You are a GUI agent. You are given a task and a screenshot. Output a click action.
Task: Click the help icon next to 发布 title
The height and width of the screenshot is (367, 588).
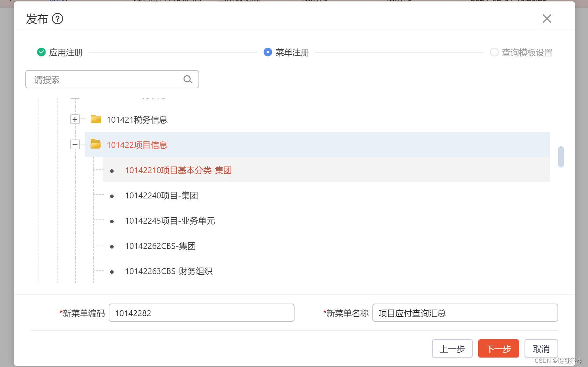(57, 19)
